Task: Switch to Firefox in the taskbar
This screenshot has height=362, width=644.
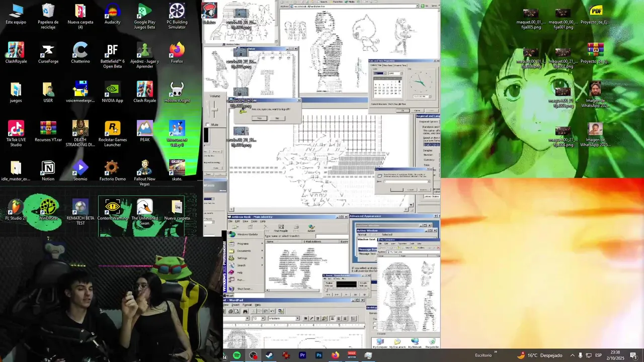Action: pyautogui.click(x=335, y=355)
